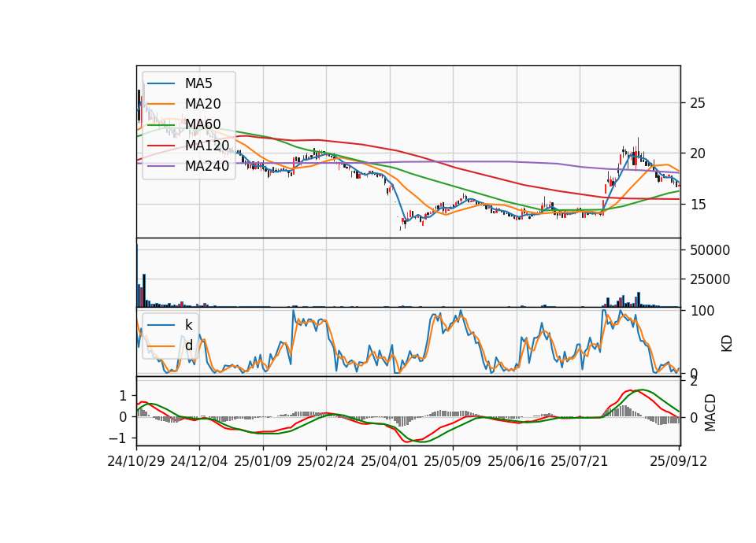The width and height of the screenshot is (756, 543).
Task: Click the 25/09/12 date tick label
Action: tap(679, 461)
